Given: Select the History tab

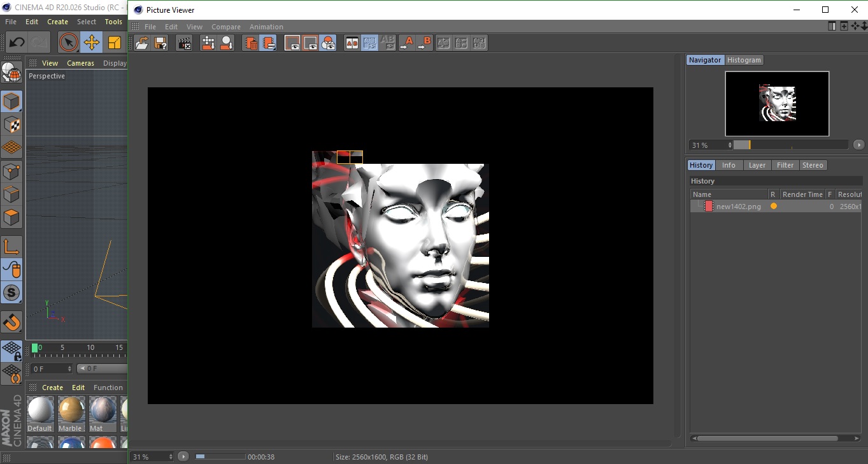Looking at the screenshot, I should 701,165.
